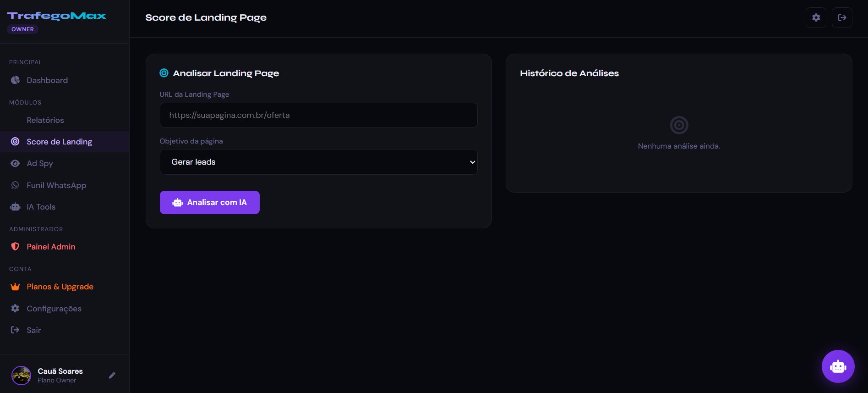Expand the Objetivo da página dropdown
Viewport: 868px width, 393px height.
click(319, 162)
